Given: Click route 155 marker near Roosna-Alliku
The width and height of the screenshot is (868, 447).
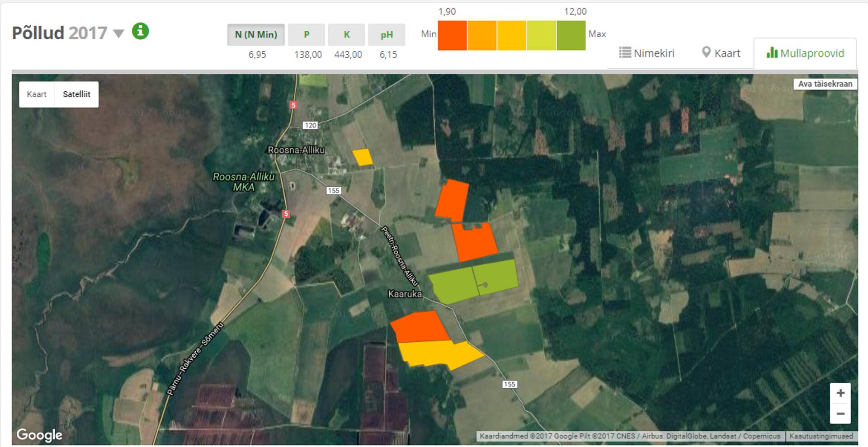Looking at the screenshot, I should click(x=334, y=191).
